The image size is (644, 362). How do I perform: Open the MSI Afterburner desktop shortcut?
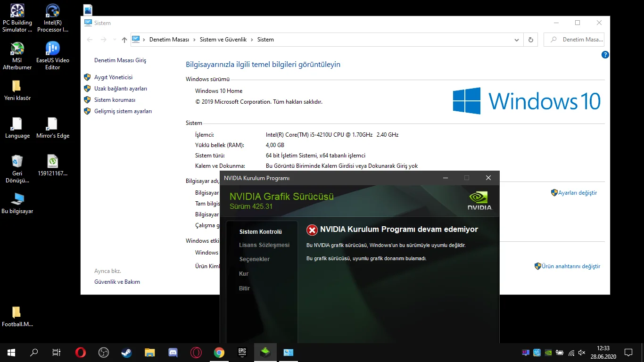17,56
